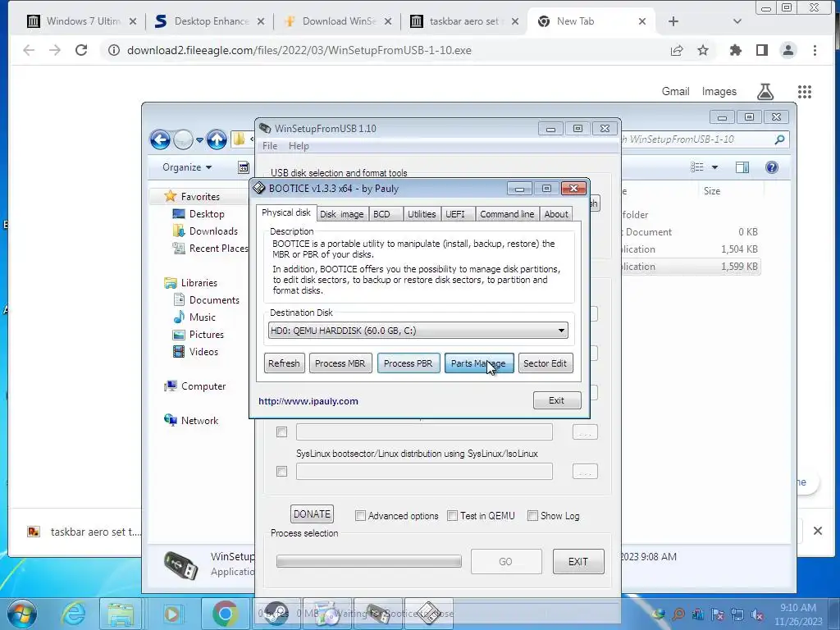Open Chrome three-dot menu
The image size is (840, 630).
click(x=815, y=50)
